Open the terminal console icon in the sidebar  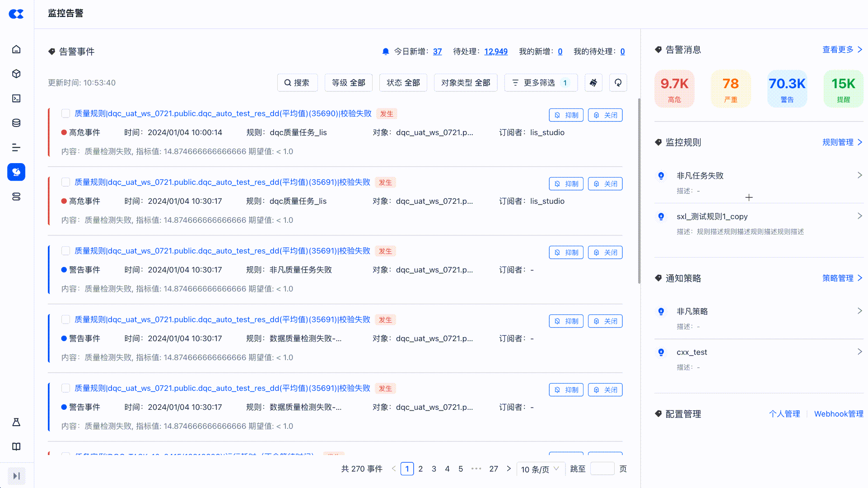16,98
